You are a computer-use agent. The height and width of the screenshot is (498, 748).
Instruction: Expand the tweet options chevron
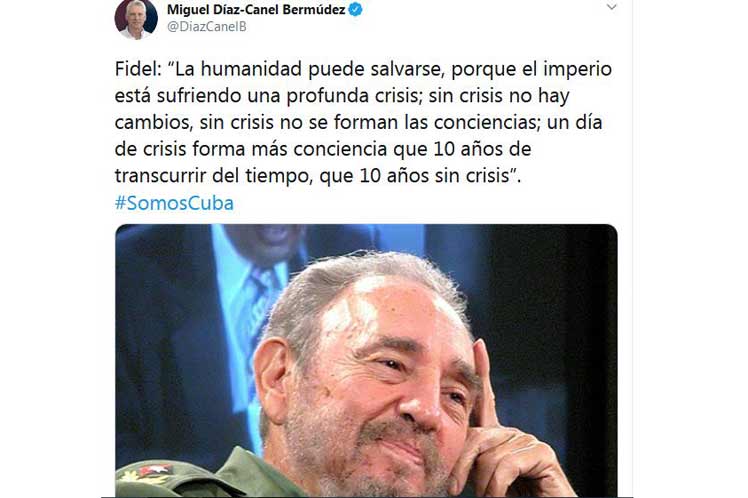coord(612,7)
